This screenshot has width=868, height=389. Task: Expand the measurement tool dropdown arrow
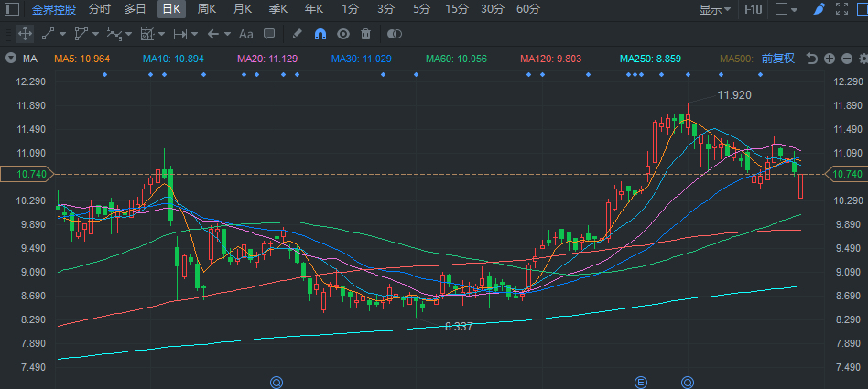tap(162, 34)
